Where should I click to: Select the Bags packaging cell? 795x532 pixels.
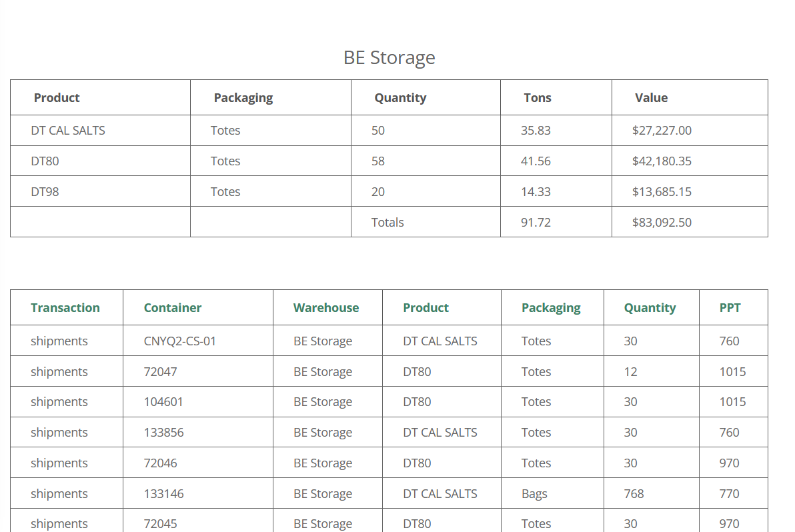pos(534,494)
